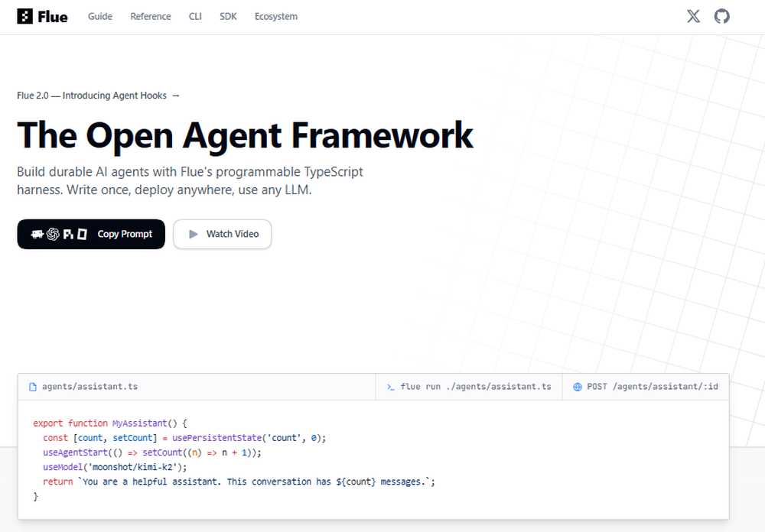765x532 pixels.
Task: Open the Reference nav item
Action: 150,17
